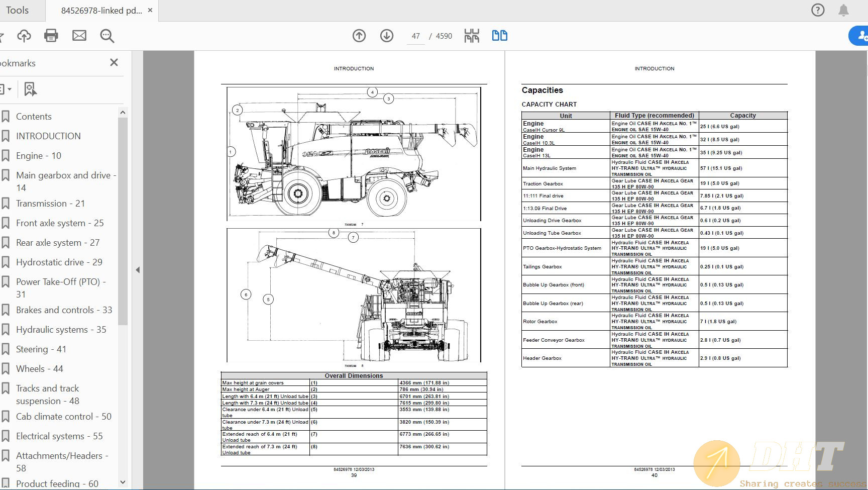Switch to the 84526978-linked pdf tab

[101, 10]
